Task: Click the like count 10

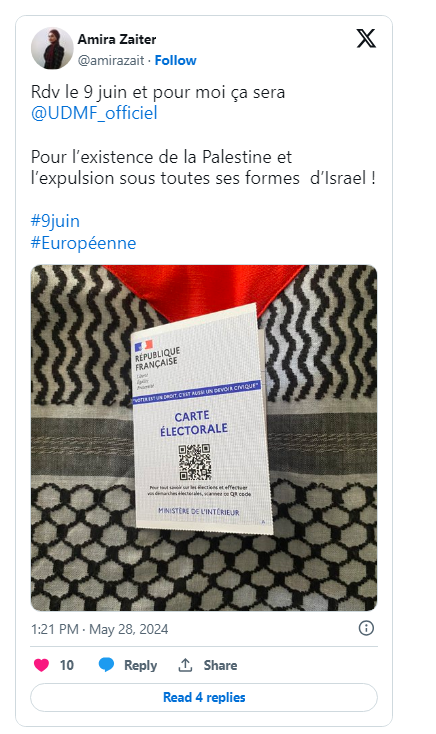Action: pyautogui.click(x=67, y=665)
